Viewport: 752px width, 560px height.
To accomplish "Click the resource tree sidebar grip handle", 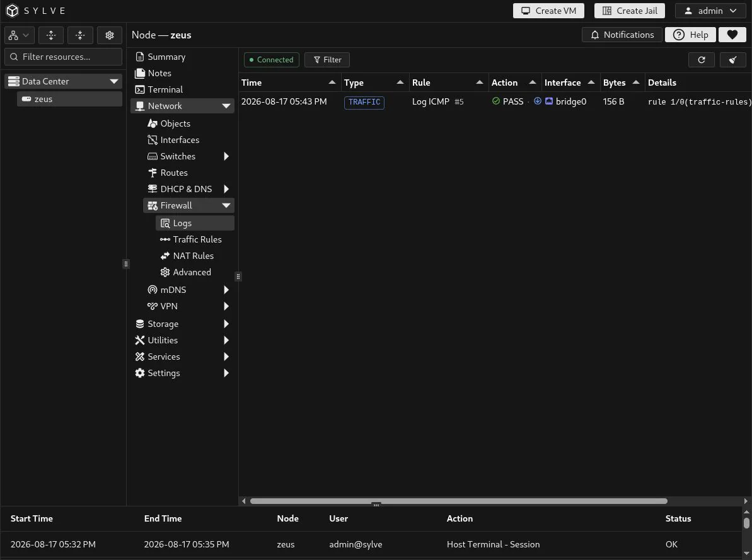I will tap(125, 264).
